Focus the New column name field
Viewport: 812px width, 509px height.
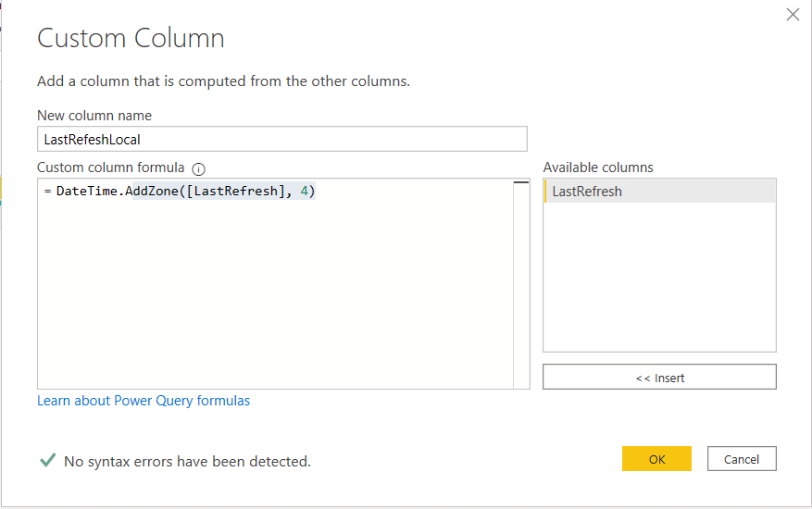282,140
